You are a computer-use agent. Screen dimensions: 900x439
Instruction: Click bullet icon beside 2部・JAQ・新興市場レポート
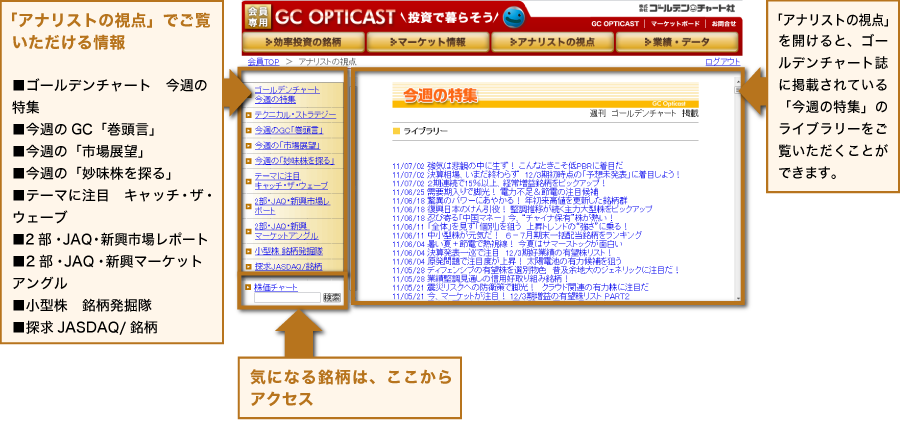click(x=248, y=206)
